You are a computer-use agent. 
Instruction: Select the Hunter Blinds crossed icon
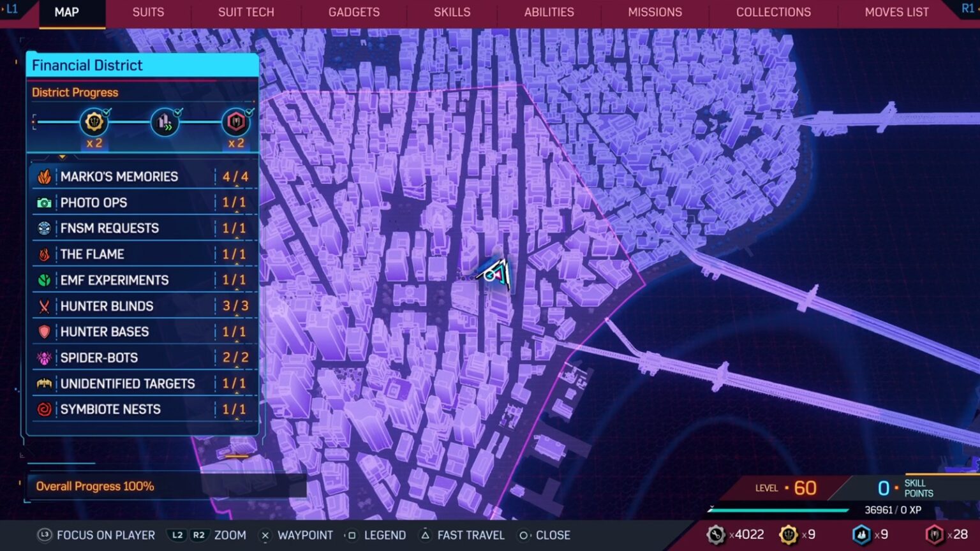(44, 306)
